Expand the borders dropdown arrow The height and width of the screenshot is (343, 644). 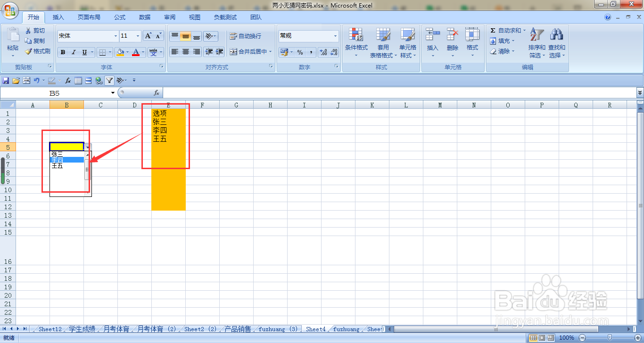click(110, 52)
